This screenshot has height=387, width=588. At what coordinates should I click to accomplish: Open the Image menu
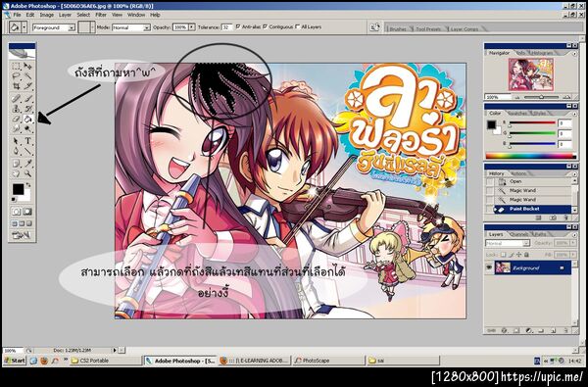(x=46, y=15)
